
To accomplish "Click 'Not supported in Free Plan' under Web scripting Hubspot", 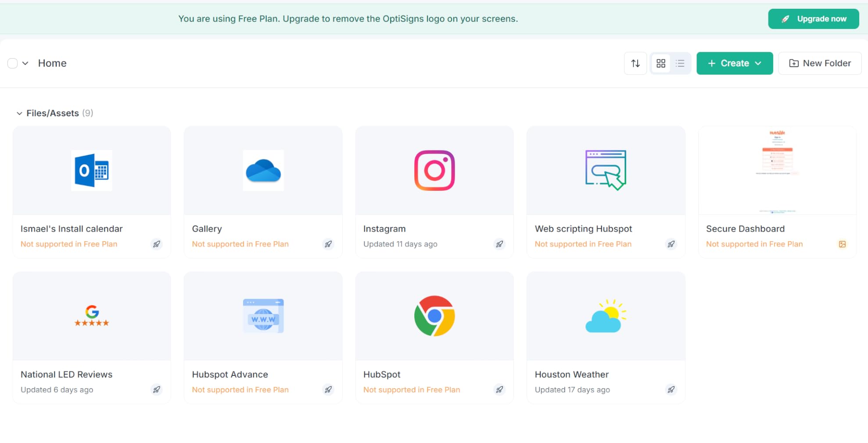I will tap(583, 244).
